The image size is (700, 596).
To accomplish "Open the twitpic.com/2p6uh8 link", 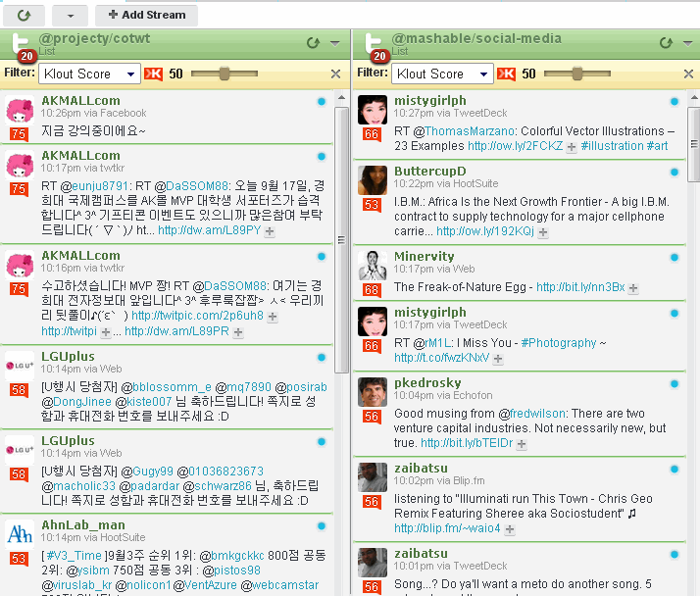I will tap(197, 316).
